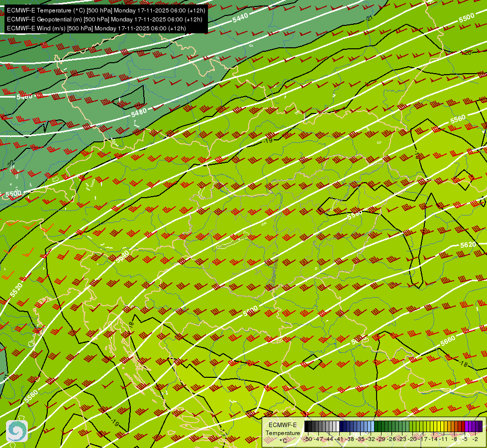Screen dimensions: 487x448
Task: Click the -29 legend tick label
Action: (381, 439)
